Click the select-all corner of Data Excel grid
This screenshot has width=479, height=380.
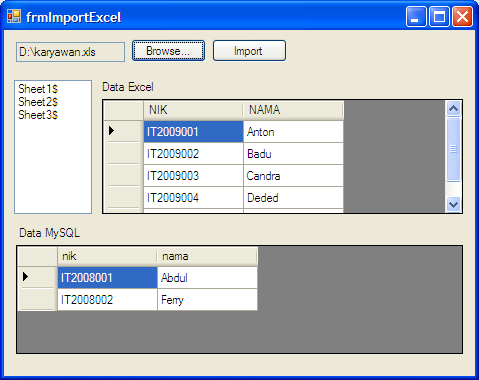tap(123, 110)
